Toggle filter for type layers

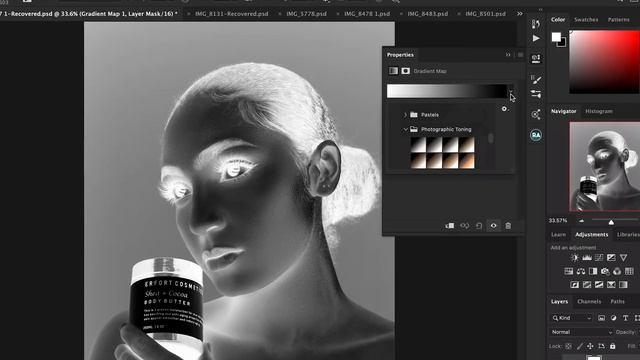[625, 318]
